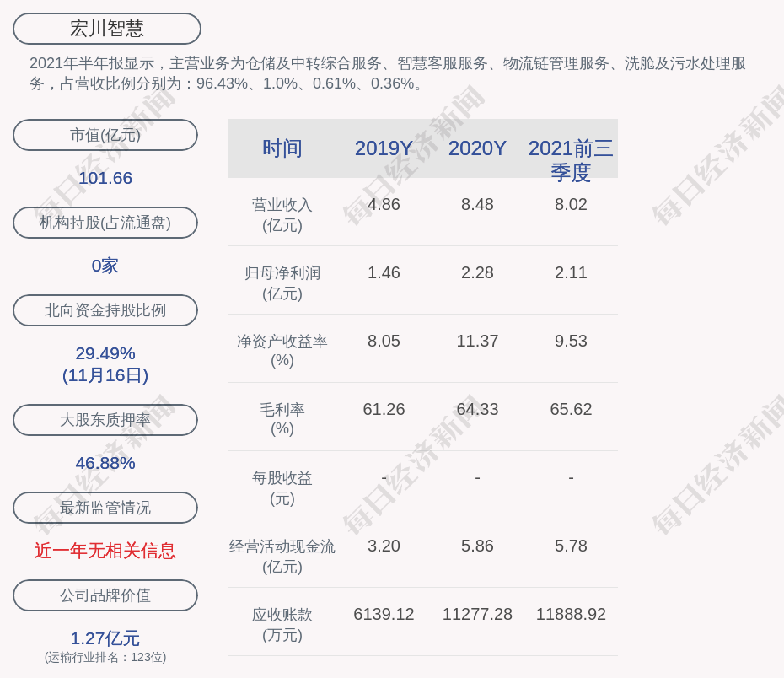Click the net profit value 2.28

pos(477,272)
